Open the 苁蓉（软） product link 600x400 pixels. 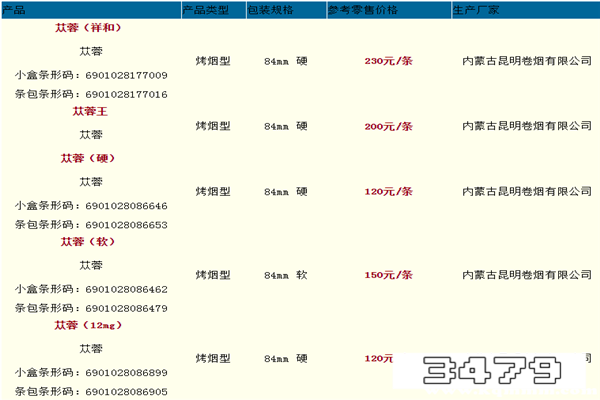click(90, 241)
